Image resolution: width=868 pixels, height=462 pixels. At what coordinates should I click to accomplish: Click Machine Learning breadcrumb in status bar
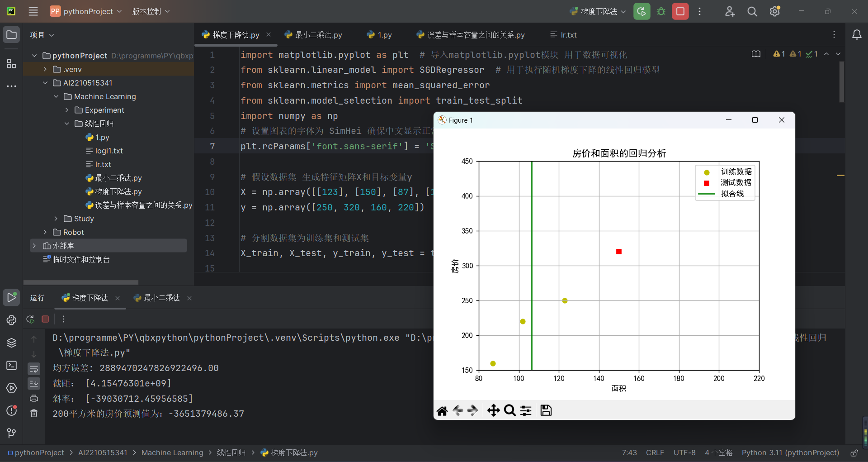point(172,453)
